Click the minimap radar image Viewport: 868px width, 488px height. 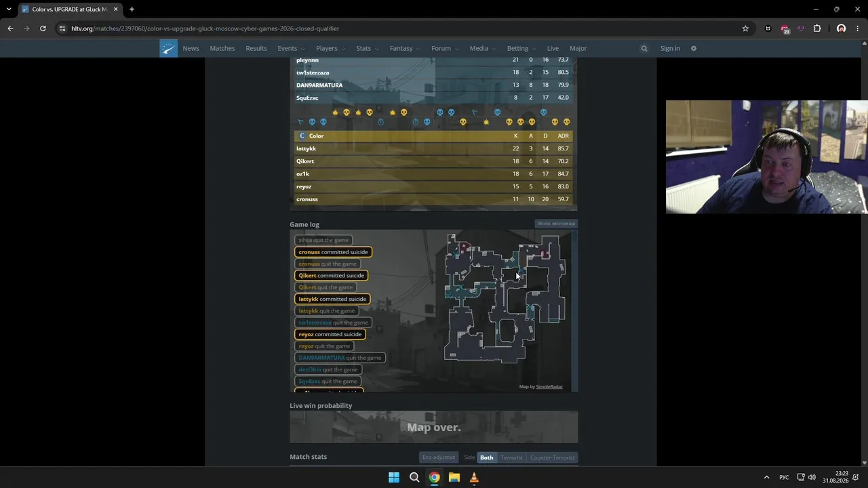(x=505, y=299)
